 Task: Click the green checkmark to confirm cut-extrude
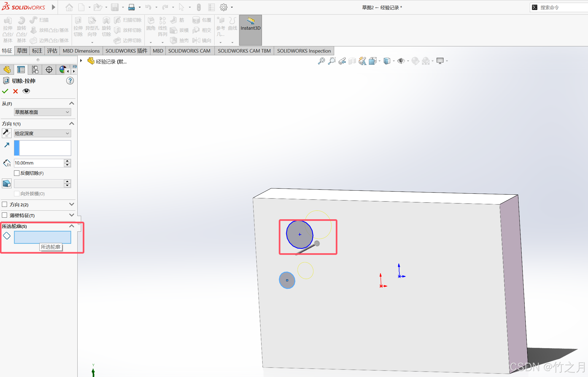(x=5, y=91)
